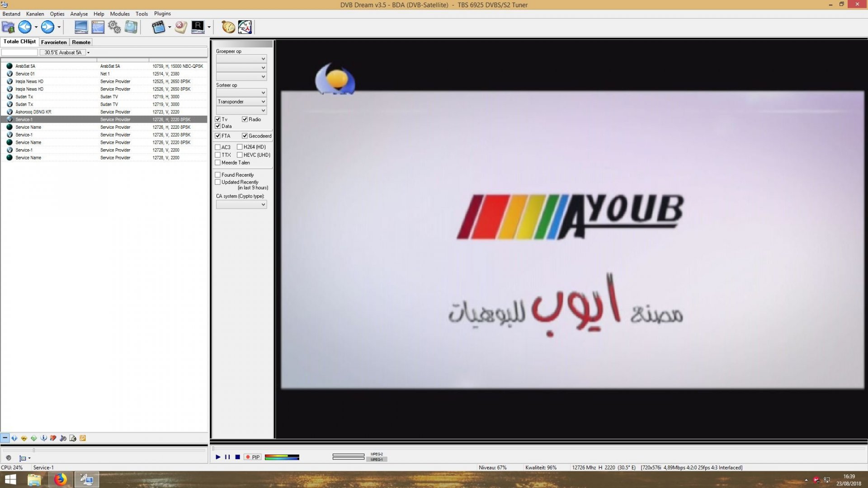Pause the current stream

[x=227, y=457]
